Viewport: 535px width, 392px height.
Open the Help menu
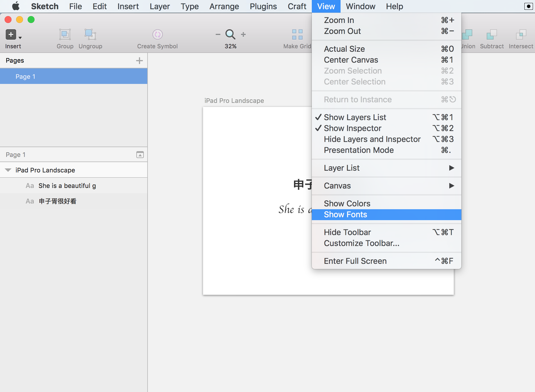coord(394,6)
